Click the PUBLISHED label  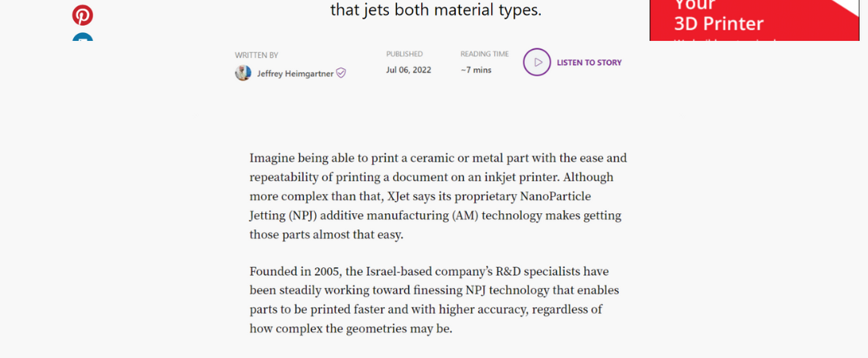[404, 54]
